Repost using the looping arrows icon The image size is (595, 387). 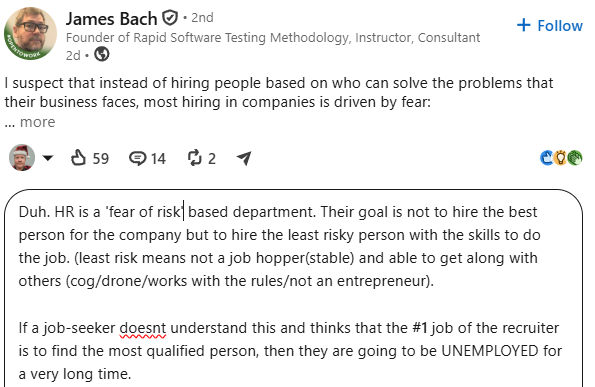[x=195, y=158]
